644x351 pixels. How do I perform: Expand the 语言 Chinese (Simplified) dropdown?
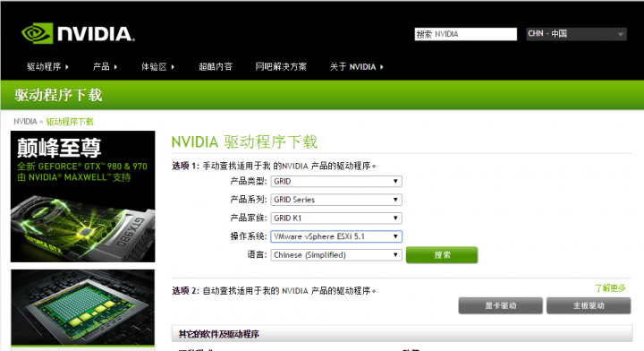click(x=336, y=255)
